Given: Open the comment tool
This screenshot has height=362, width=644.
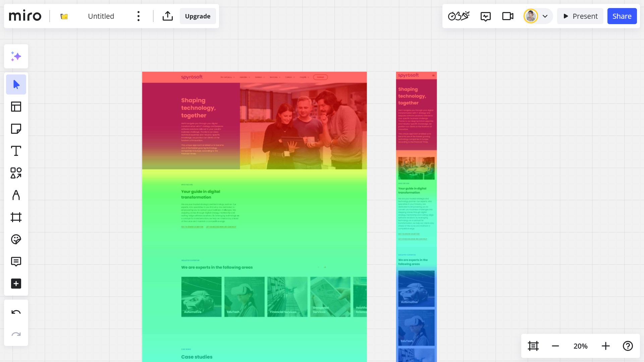Looking at the screenshot, I should pyautogui.click(x=16, y=261).
